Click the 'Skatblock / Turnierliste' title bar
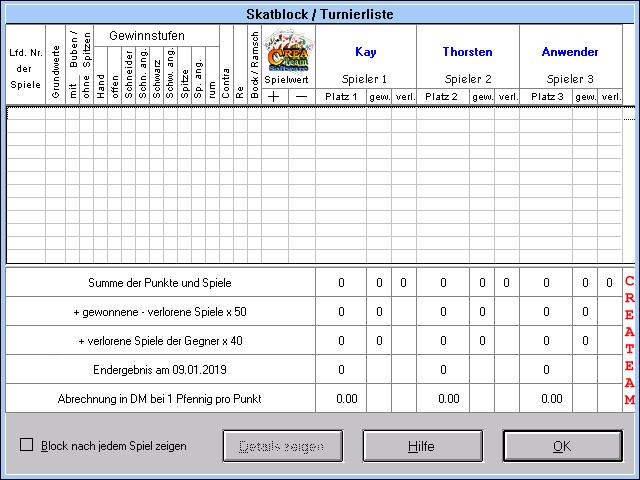Viewport: 640px width, 480px height. point(320,14)
